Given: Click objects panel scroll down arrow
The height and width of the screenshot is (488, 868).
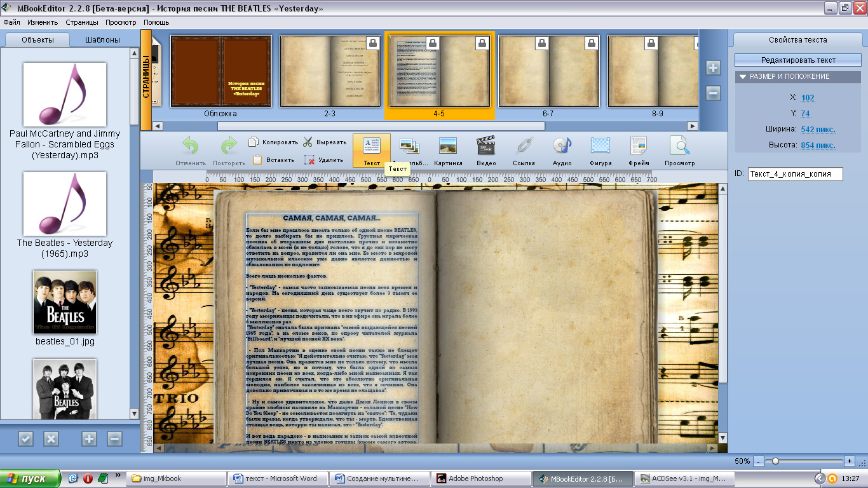Looking at the screenshot, I should [x=134, y=414].
